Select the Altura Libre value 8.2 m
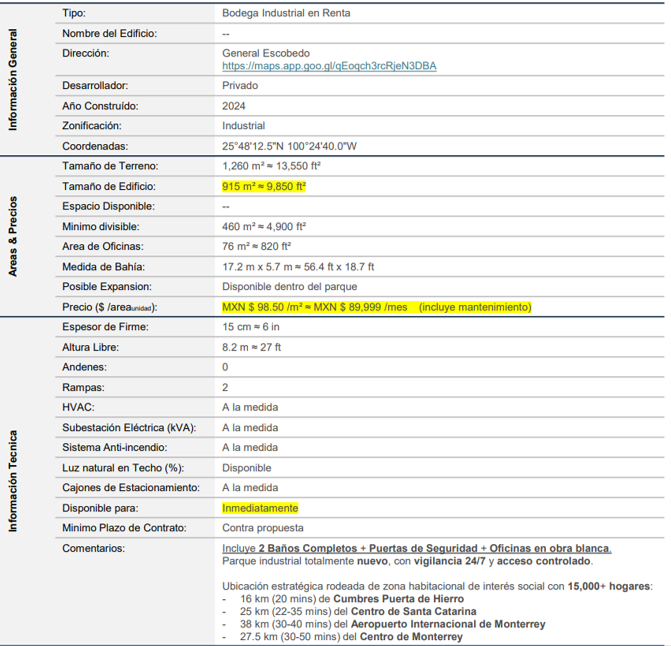The height and width of the screenshot is (646, 671). pos(251,347)
